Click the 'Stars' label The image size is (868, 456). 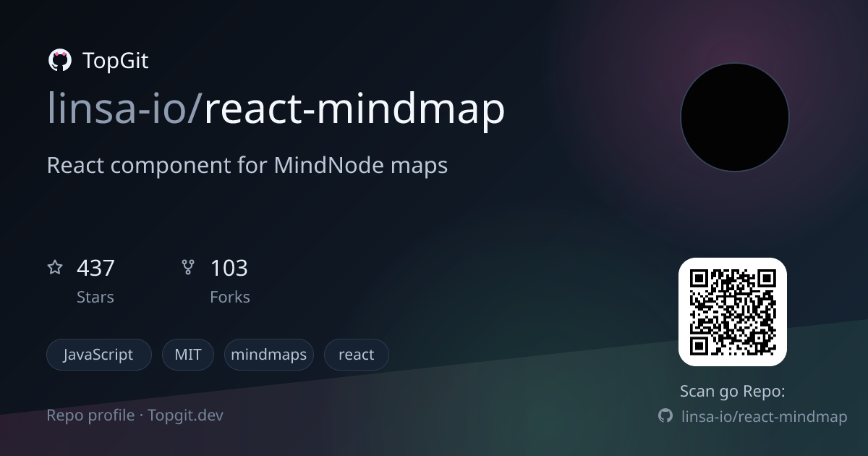tap(95, 297)
